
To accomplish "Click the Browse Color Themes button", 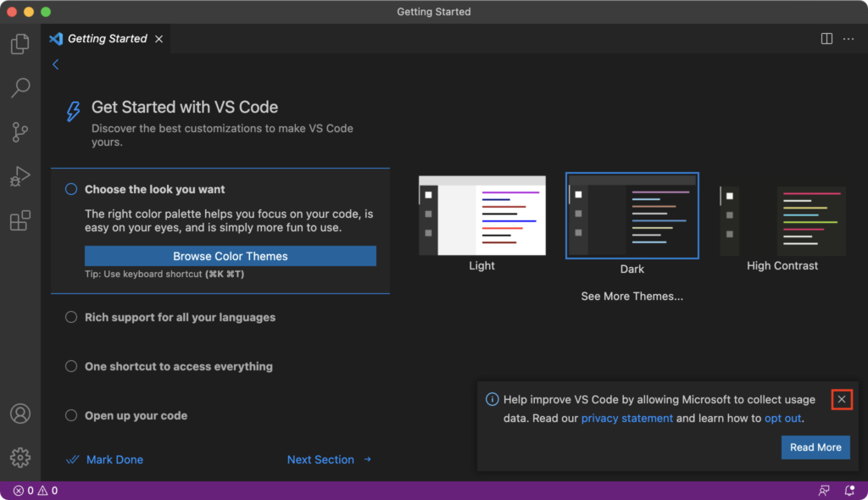I will [231, 256].
